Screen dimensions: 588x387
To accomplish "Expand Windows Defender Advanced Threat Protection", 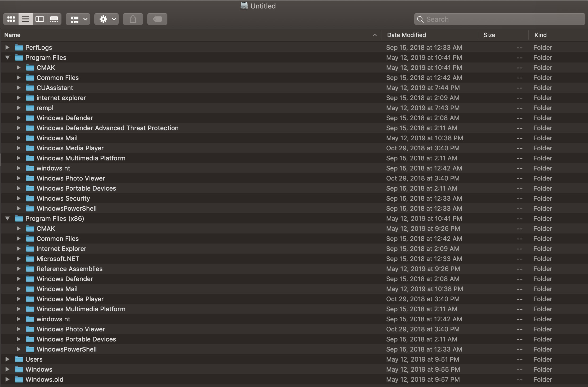I will pyautogui.click(x=18, y=128).
